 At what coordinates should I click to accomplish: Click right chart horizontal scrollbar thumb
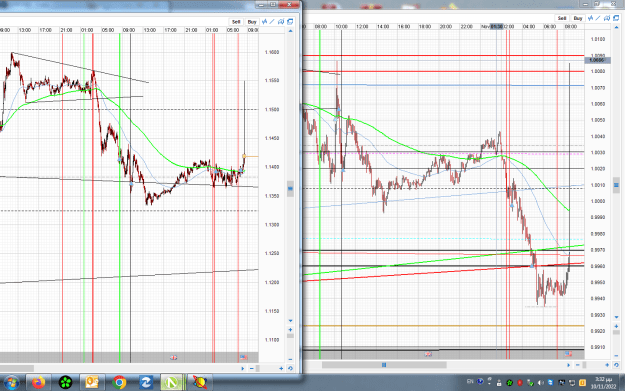coord(384,365)
